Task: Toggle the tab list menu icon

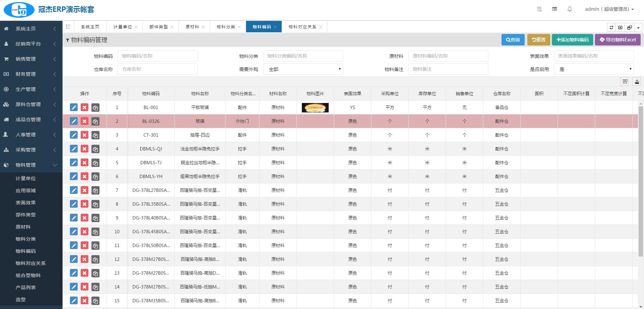Action: pyautogui.click(x=68, y=27)
